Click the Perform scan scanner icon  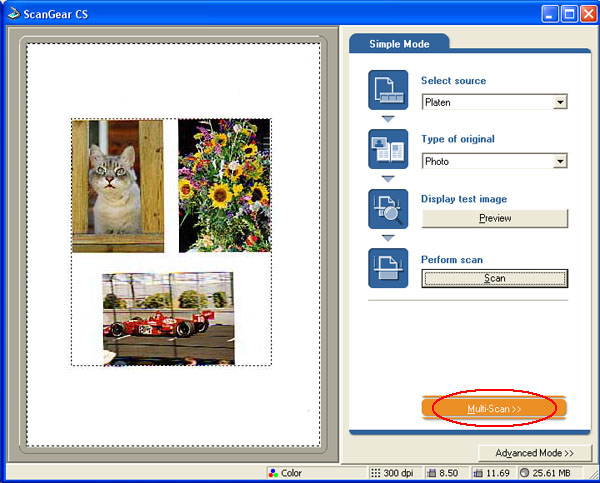(x=388, y=268)
